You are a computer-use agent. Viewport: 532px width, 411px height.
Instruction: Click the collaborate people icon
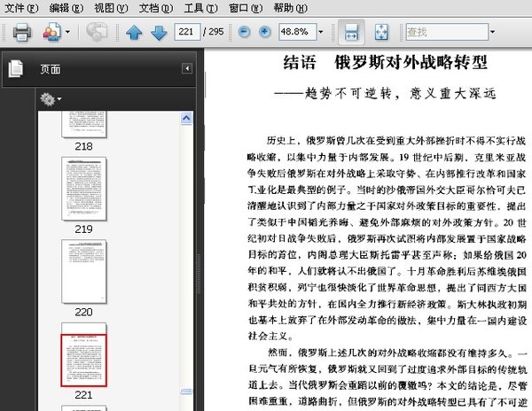pyautogui.click(x=52, y=32)
